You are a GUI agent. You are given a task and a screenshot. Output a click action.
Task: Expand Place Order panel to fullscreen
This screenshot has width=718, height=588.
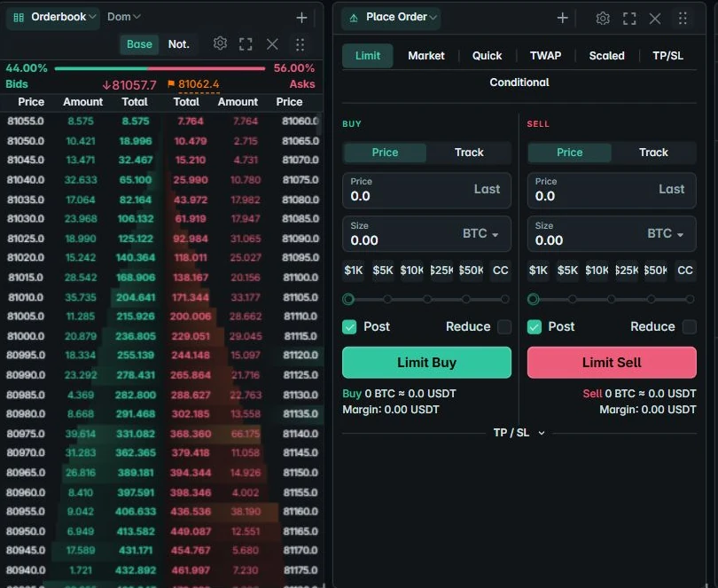pos(629,19)
